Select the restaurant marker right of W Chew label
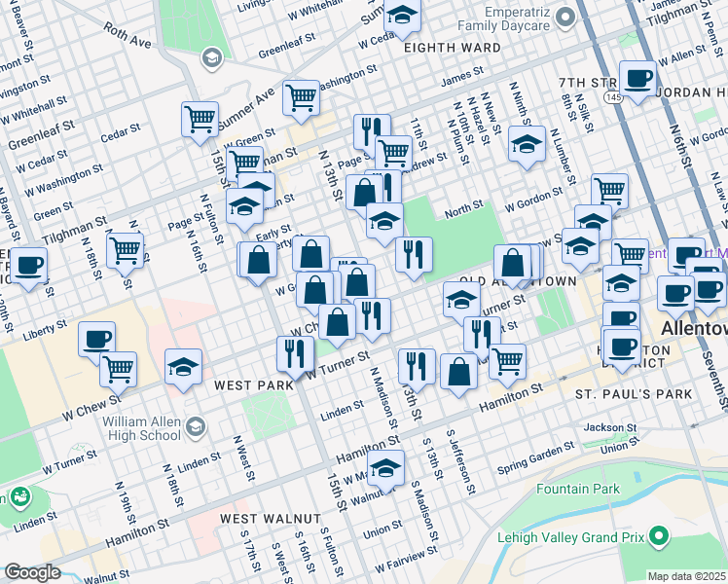Viewport: 728px width, 584px height. click(373, 316)
